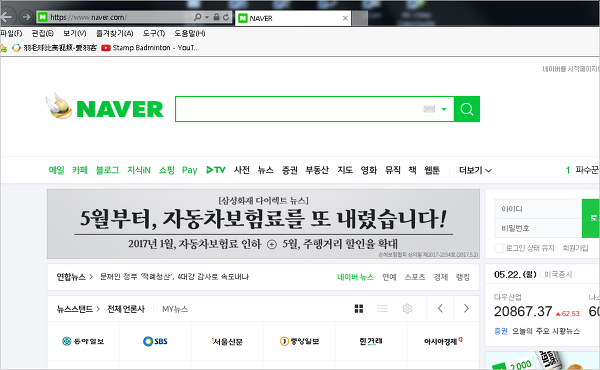
Task: Switch to newsstand list view icon
Action: (x=383, y=308)
